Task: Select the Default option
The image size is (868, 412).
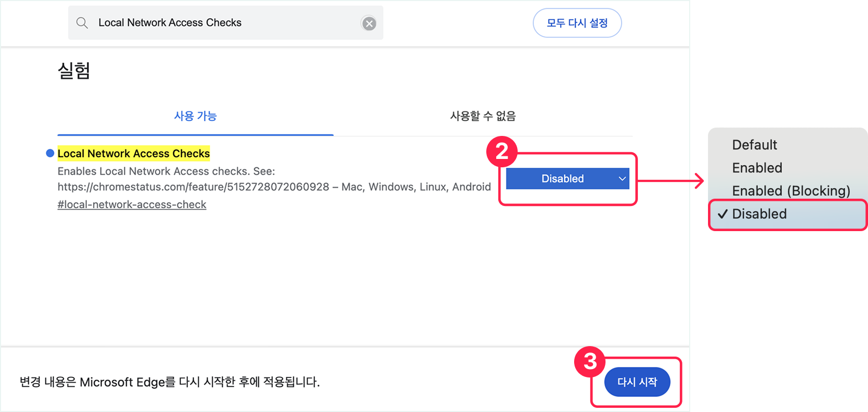Action: (755, 145)
